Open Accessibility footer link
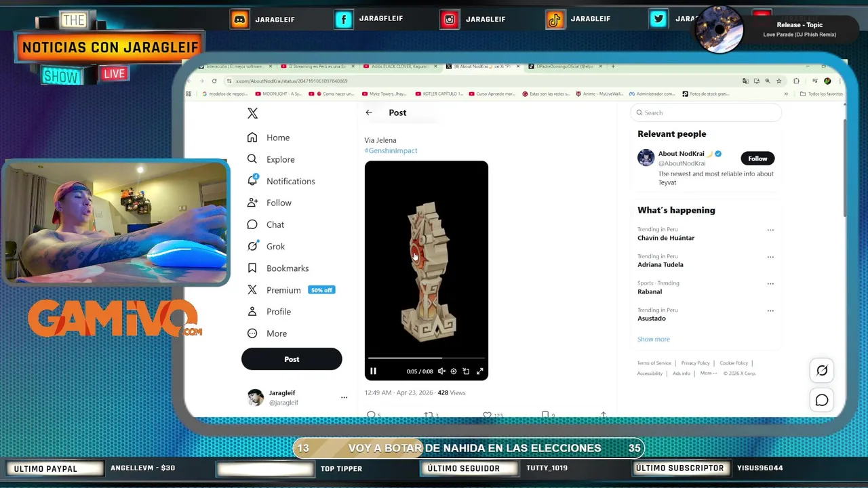The image size is (868, 488). click(650, 373)
